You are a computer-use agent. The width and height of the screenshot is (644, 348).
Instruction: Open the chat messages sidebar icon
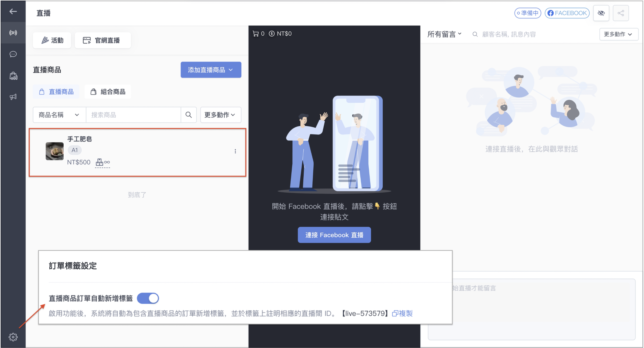pos(13,54)
